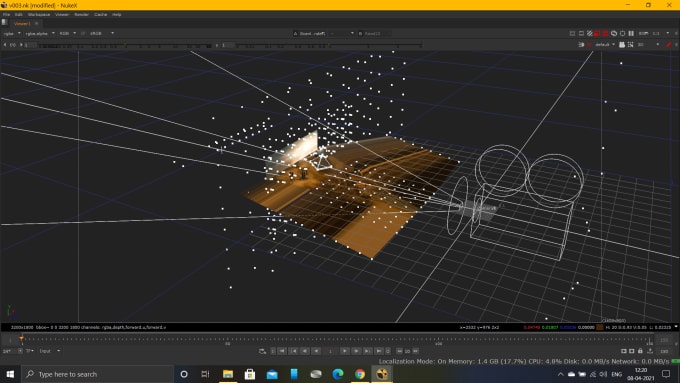Click the frame increment 10 field
680x383 pixels.
[408, 351]
